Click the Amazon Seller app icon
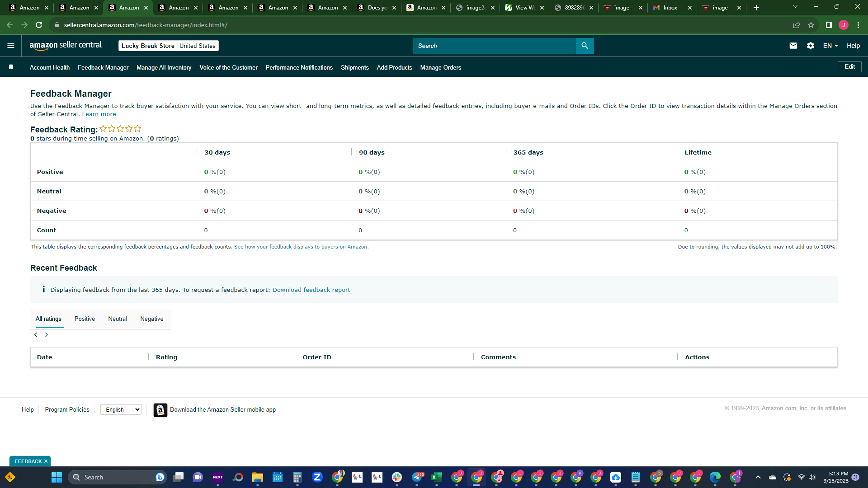868x488 pixels. [160, 410]
